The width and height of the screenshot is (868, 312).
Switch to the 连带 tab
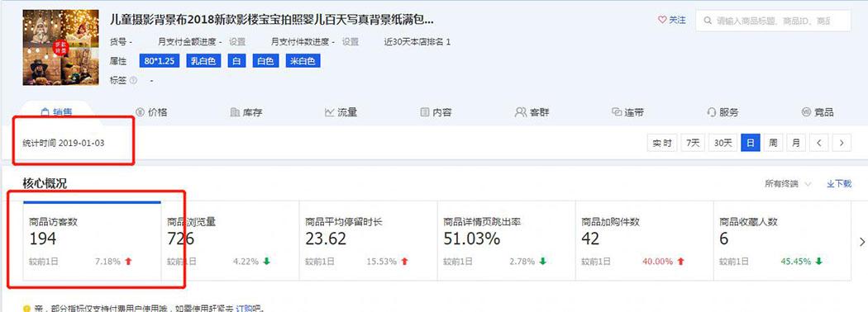[627, 112]
